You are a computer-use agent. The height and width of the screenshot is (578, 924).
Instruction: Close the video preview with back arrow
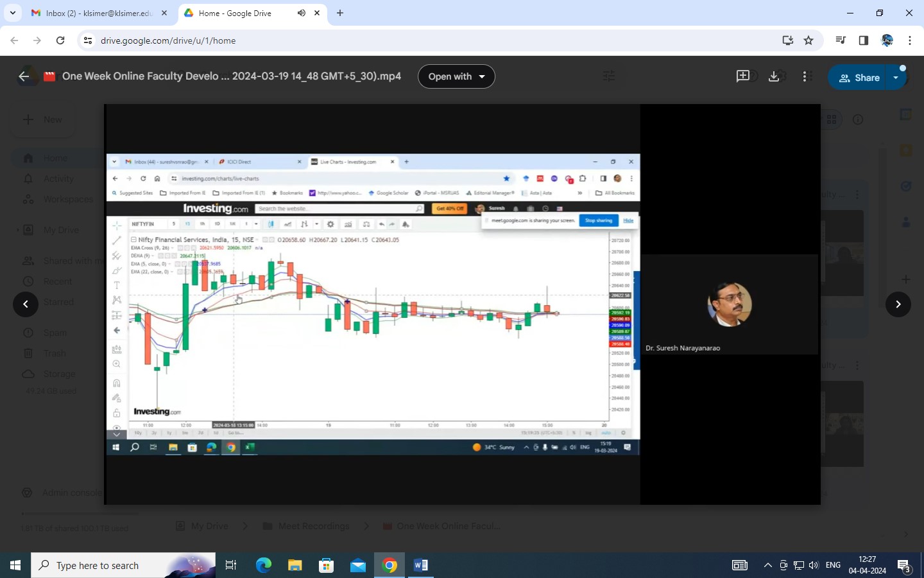point(24,76)
